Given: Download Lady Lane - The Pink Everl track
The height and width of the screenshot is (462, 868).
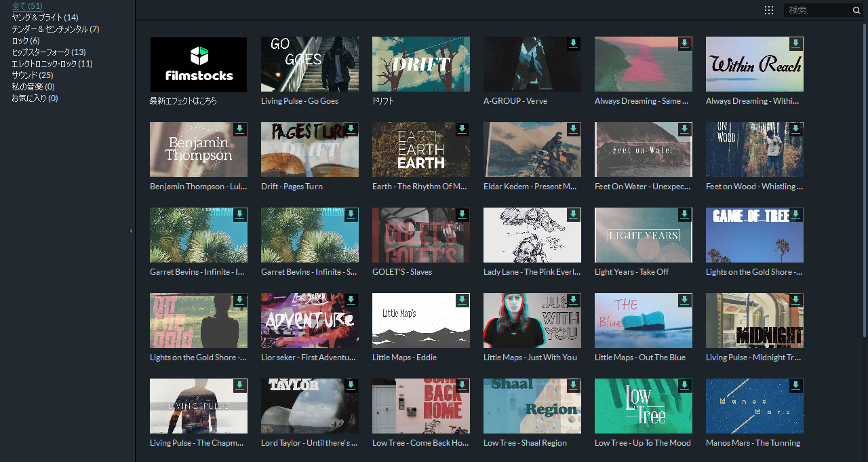Looking at the screenshot, I should 574,214.
